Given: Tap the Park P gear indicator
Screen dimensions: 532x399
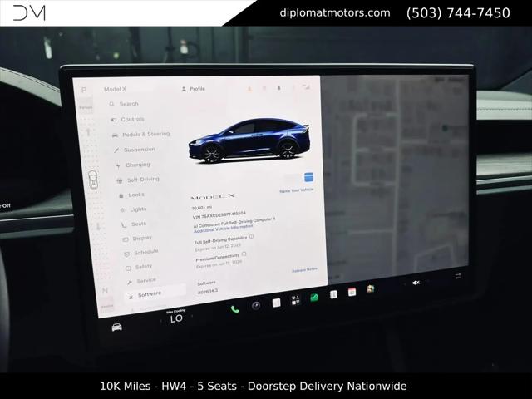Looking at the screenshot, I should click(x=84, y=90).
